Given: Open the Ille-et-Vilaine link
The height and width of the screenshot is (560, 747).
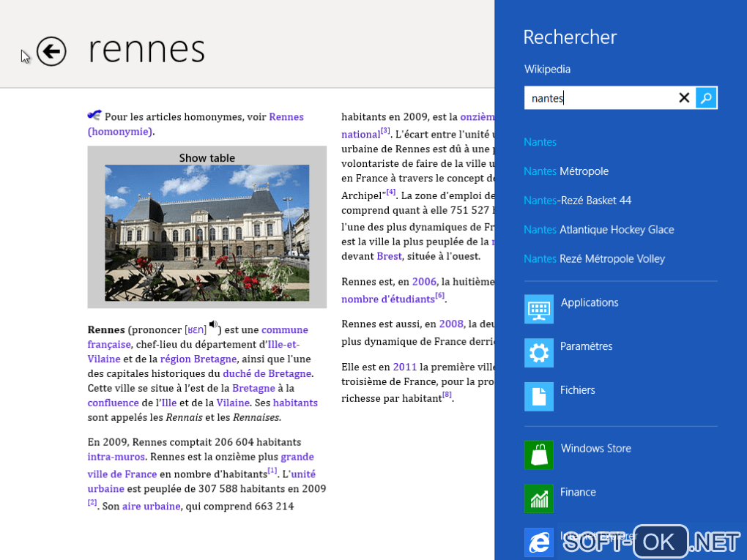Looking at the screenshot, I should coord(193,351).
